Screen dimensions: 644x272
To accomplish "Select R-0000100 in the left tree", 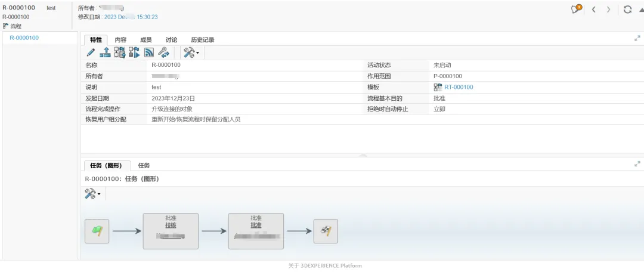I will pyautogui.click(x=24, y=38).
